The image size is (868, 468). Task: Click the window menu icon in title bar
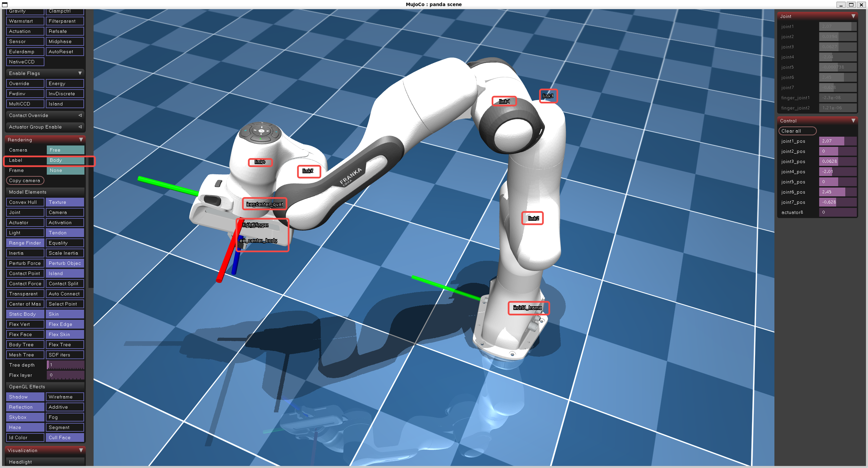click(5, 4)
